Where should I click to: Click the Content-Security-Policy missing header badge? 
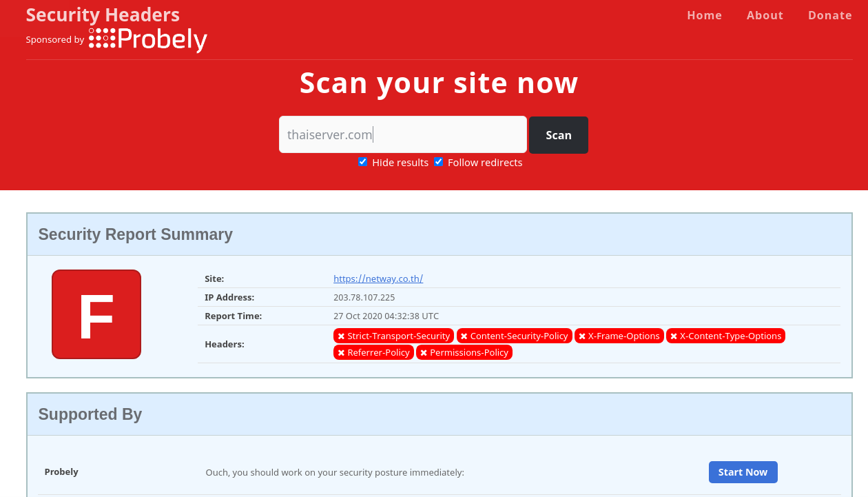pos(514,336)
